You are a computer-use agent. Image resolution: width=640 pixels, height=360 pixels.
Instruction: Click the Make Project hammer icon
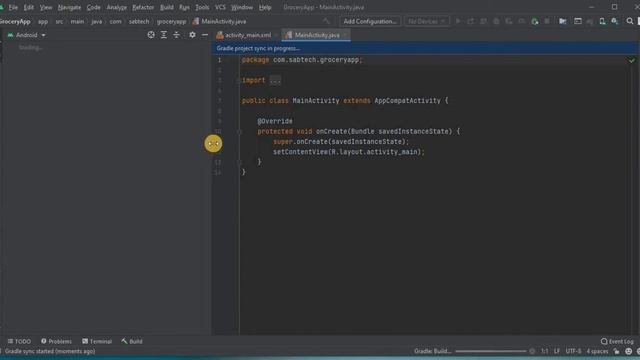(x=326, y=21)
